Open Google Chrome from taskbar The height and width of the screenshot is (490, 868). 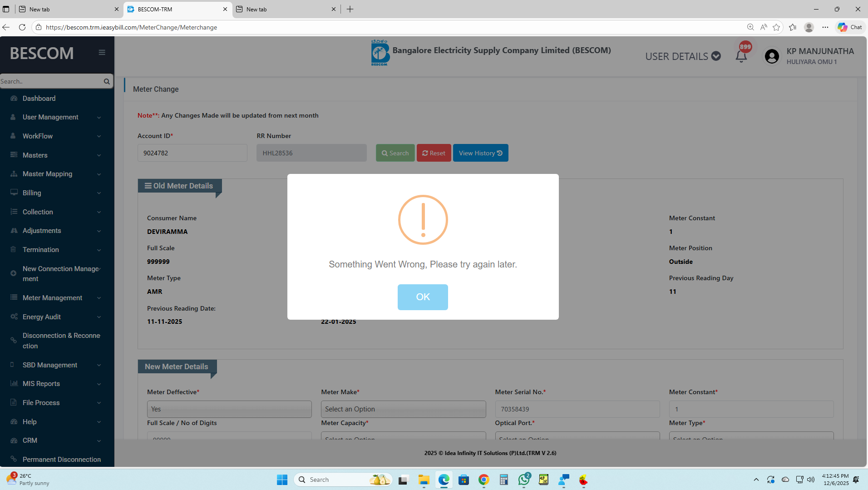click(x=484, y=480)
